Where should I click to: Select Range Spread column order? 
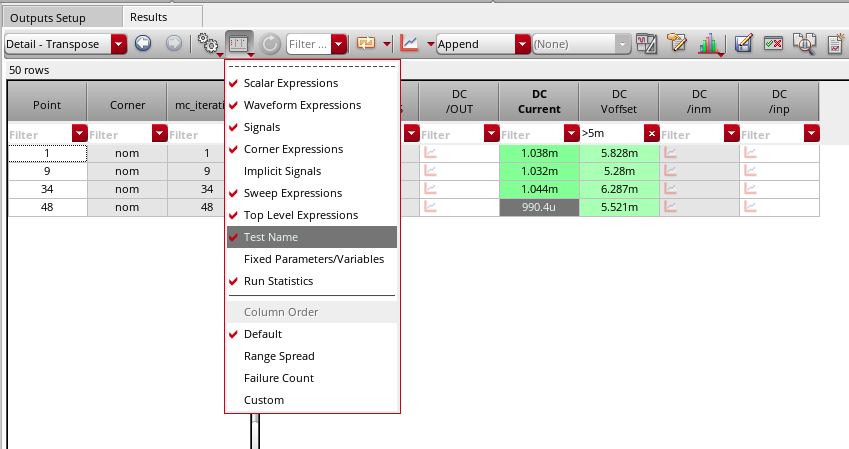point(279,356)
